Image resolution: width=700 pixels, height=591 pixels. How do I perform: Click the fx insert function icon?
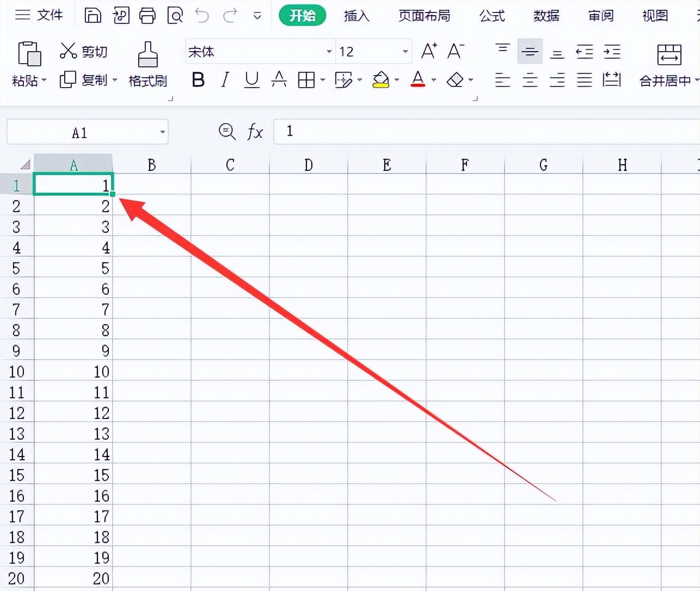[255, 132]
